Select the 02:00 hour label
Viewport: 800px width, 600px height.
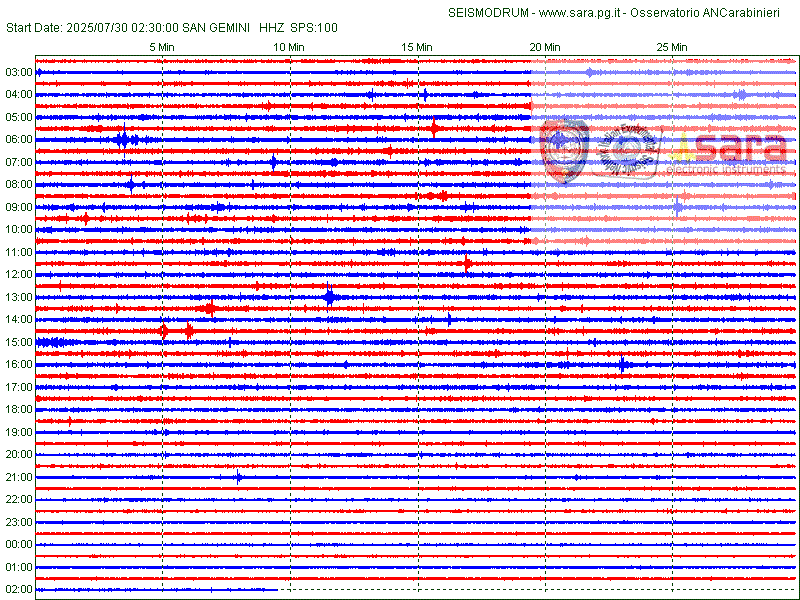click(19, 589)
